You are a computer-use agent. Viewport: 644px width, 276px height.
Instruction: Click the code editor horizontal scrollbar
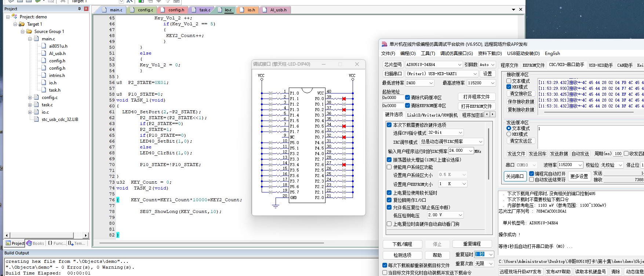pos(211,243)
